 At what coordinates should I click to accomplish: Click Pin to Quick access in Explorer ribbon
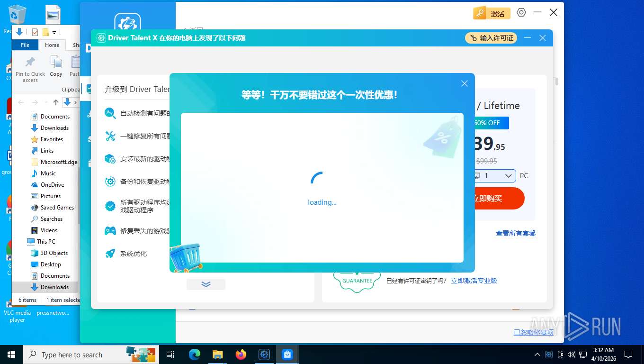(30, 69)
